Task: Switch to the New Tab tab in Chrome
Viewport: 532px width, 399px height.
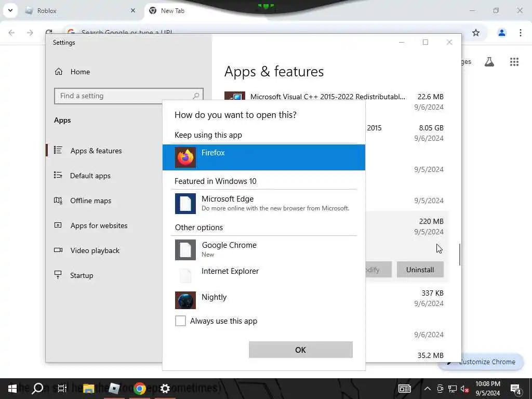Action: 204,11
